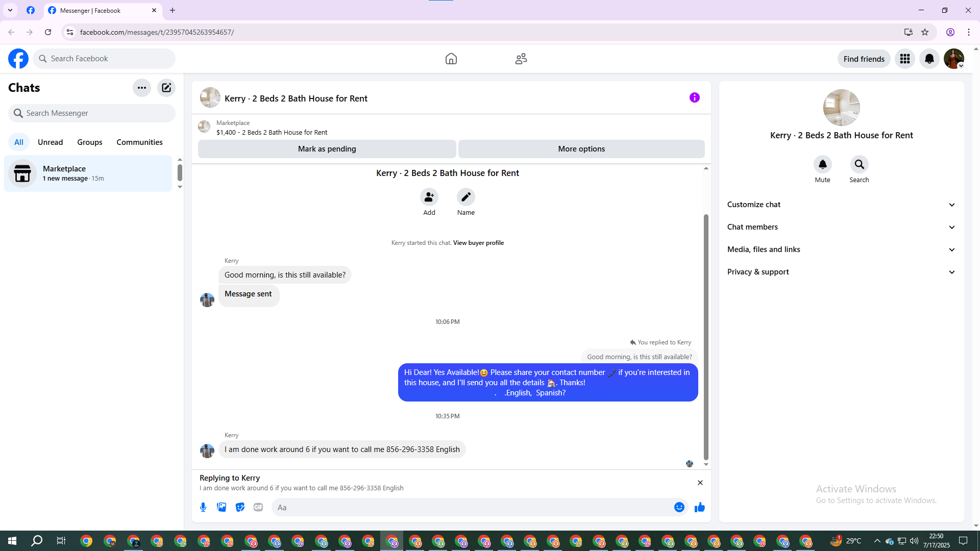
Task: Open conversation information purple icon
Action: tap(695, 97)
